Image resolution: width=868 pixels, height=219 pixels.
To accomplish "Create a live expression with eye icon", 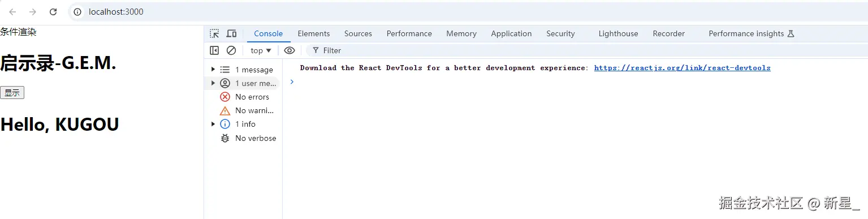I will pyautogui.click(x=290, y=50).
